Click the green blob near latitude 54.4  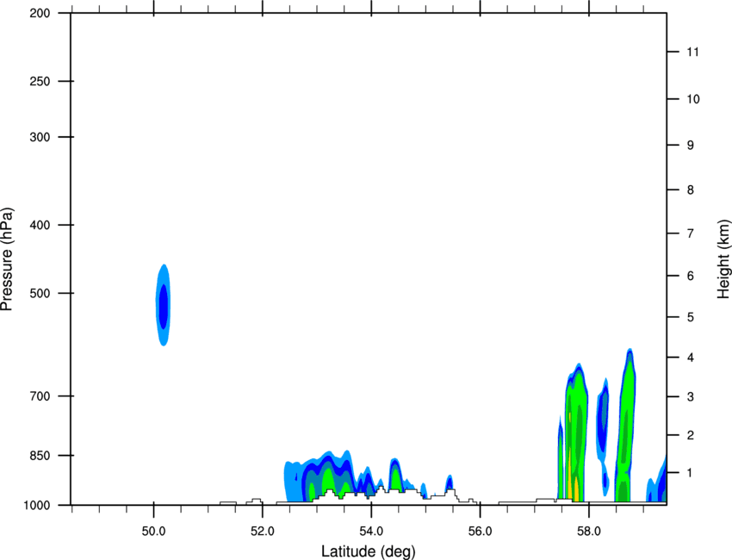coord(395,474)
